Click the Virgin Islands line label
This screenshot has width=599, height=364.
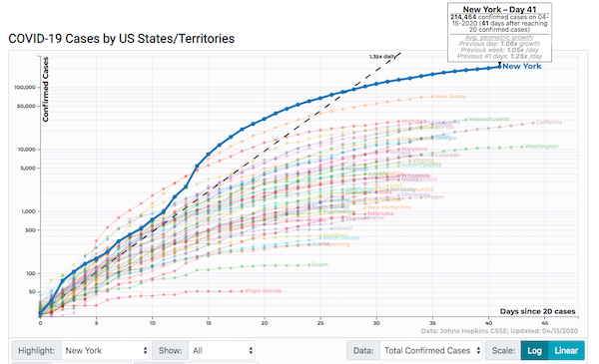(263, 291)
